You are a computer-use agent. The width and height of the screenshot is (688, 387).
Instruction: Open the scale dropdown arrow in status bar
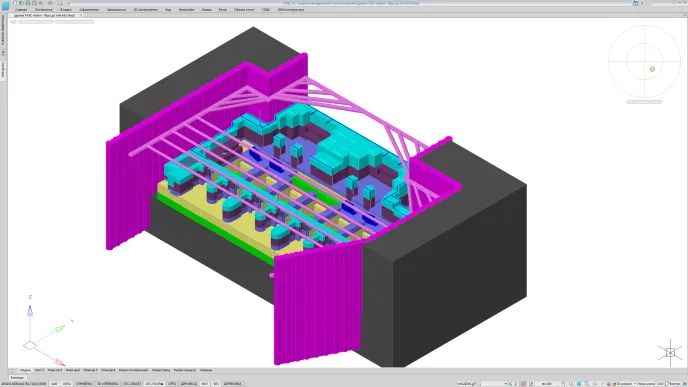tap(505, 383)
